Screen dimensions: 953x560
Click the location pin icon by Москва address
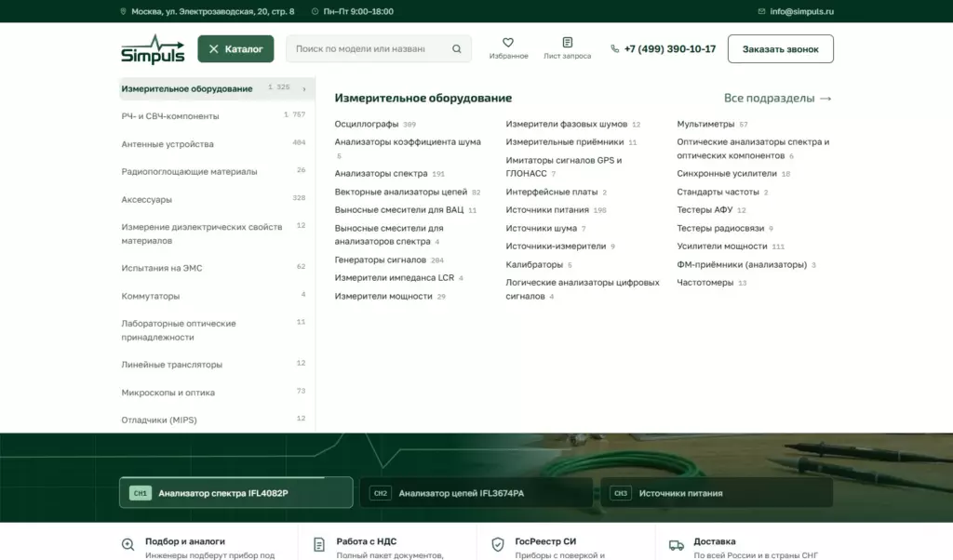[x=124, y=11]
